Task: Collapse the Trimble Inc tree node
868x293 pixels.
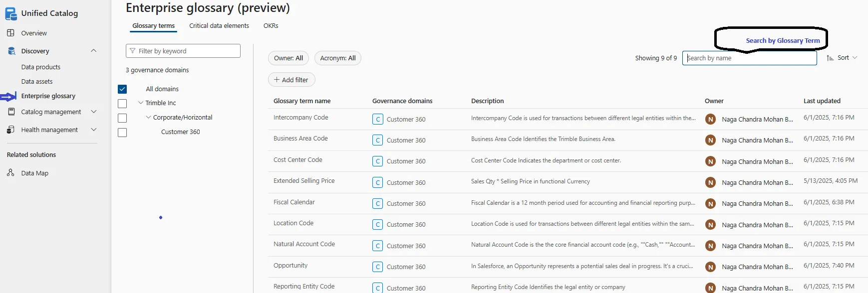Action: point(141,103)
